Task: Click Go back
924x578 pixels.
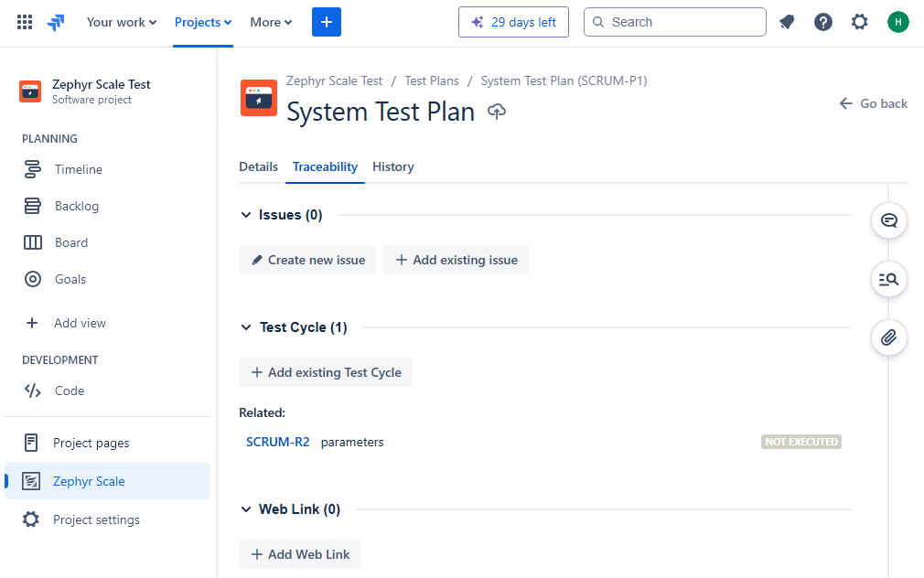Action: coord(874,103)
